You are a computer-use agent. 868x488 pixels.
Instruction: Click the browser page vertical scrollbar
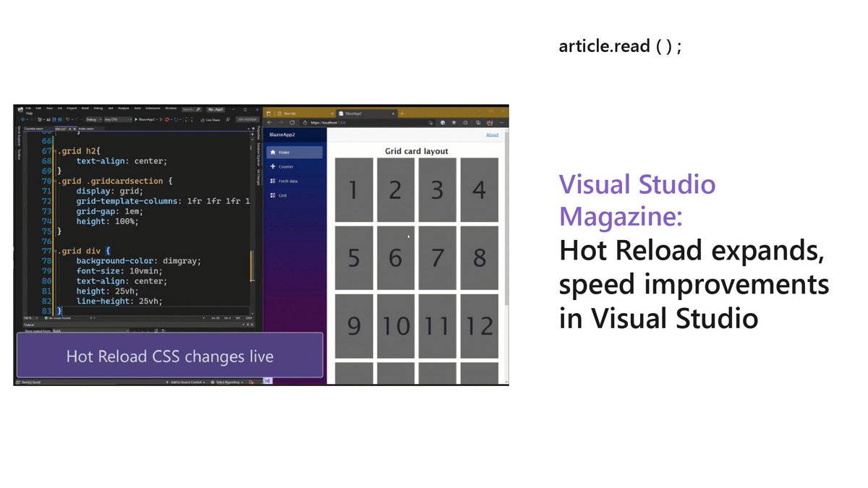(x=506, y=257)
